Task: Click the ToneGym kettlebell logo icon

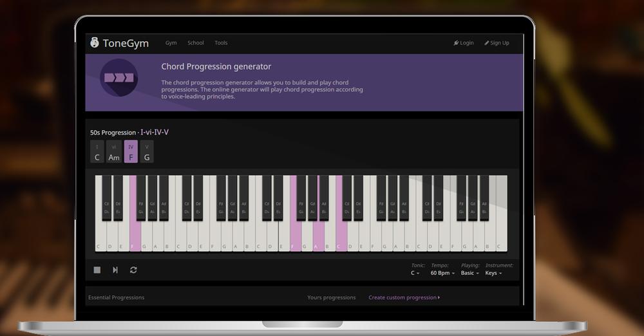Action: [95, 43]
